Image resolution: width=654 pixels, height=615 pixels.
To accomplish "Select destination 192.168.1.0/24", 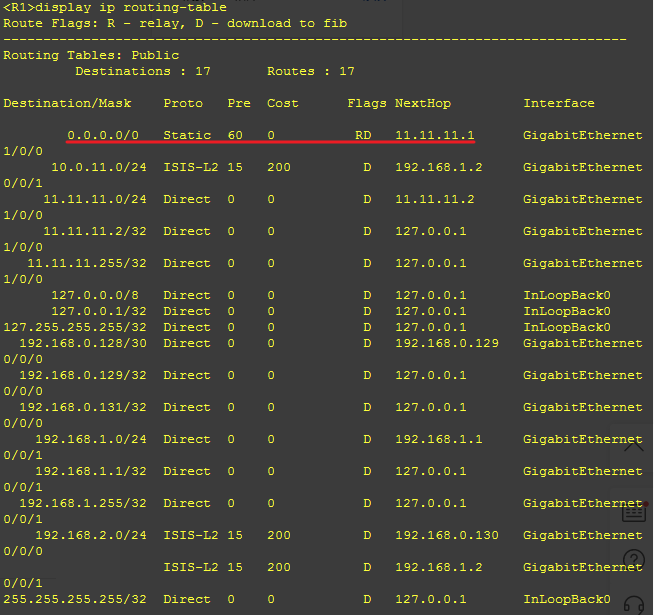I will pos(91,439).
